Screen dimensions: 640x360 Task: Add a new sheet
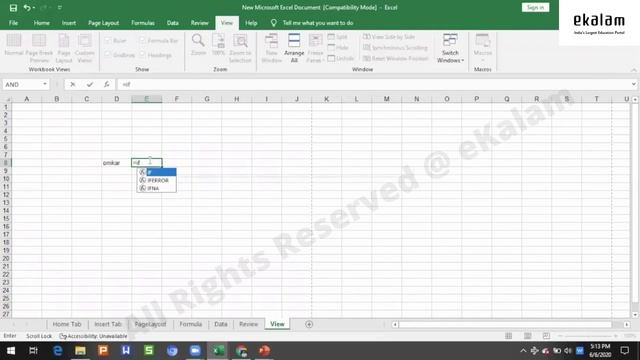[x=309, y=324]
